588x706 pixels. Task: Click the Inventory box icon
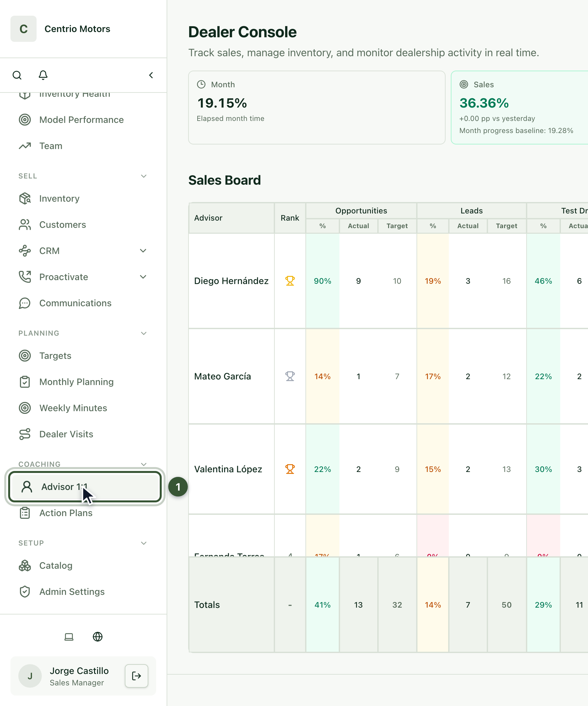(25, 198)
